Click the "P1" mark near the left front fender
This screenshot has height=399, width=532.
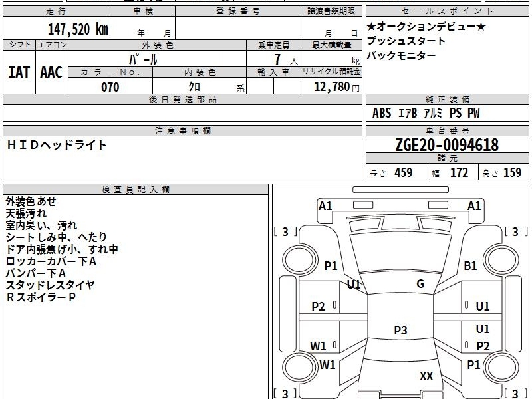coord(331,265)
